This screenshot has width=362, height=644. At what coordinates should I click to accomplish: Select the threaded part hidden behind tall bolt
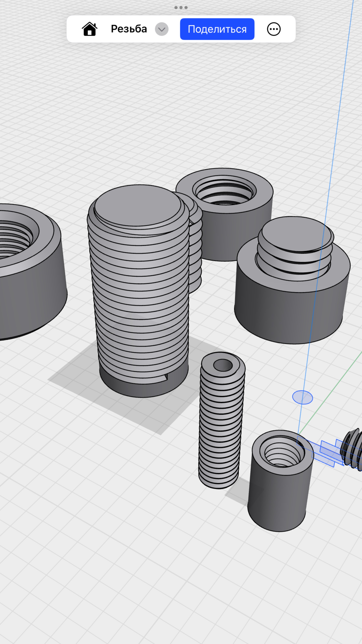pyautogui.click(x=196, y=250)
